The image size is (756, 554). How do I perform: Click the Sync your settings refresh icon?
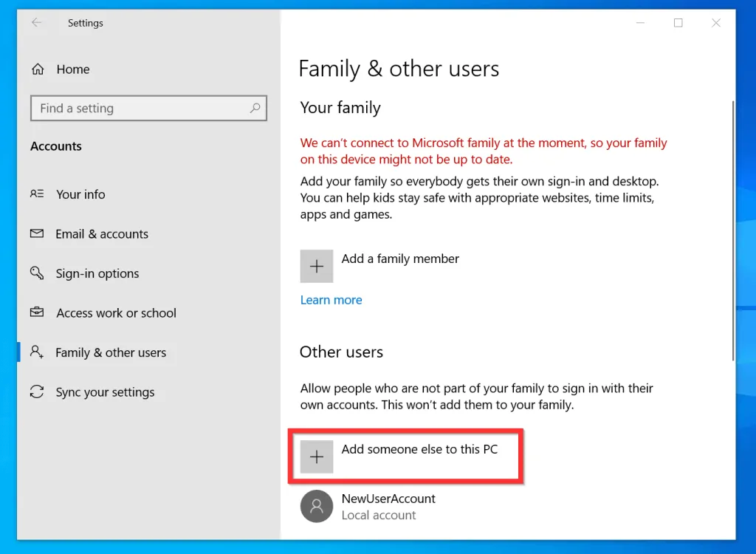click(38, 392)
